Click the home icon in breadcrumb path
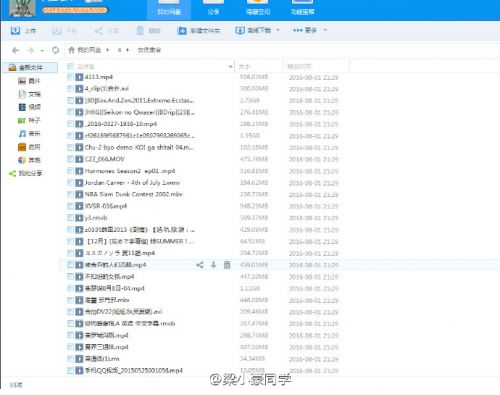Screen dimensions: 500x395 tap(71, 50)
